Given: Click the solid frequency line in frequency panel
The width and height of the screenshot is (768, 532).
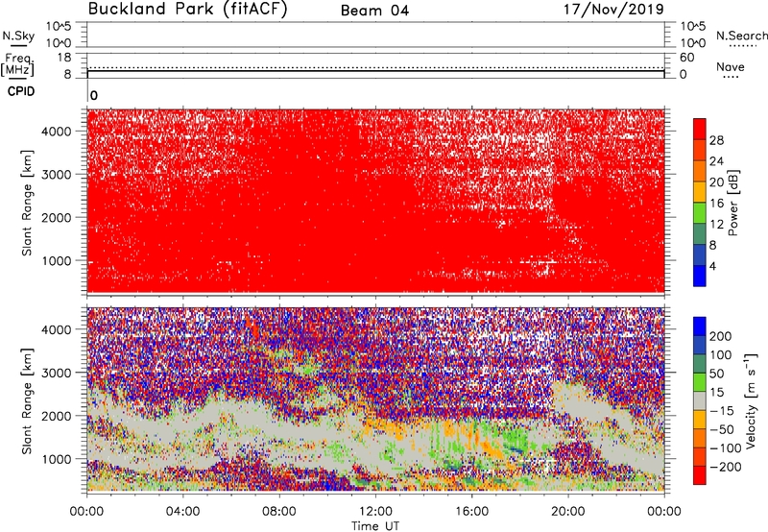Looking at the screenshot, I should (x=375, y=71).
